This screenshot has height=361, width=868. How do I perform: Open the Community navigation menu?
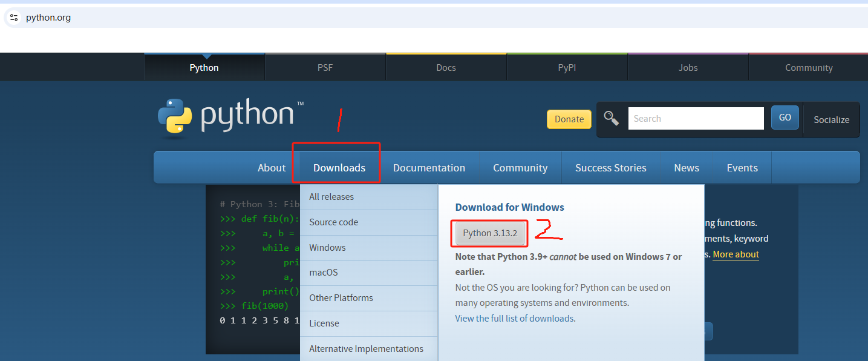click(x=520, y=168)
